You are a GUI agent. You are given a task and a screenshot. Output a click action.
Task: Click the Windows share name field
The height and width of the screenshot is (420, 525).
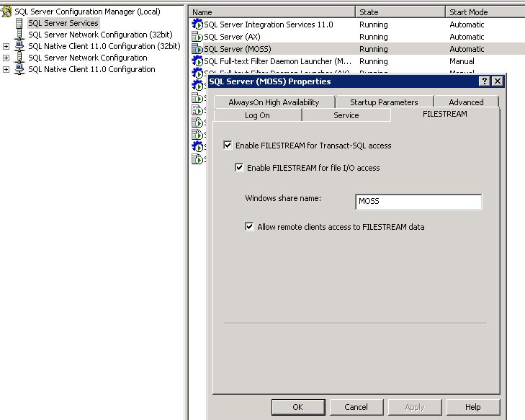pos(418,202)
